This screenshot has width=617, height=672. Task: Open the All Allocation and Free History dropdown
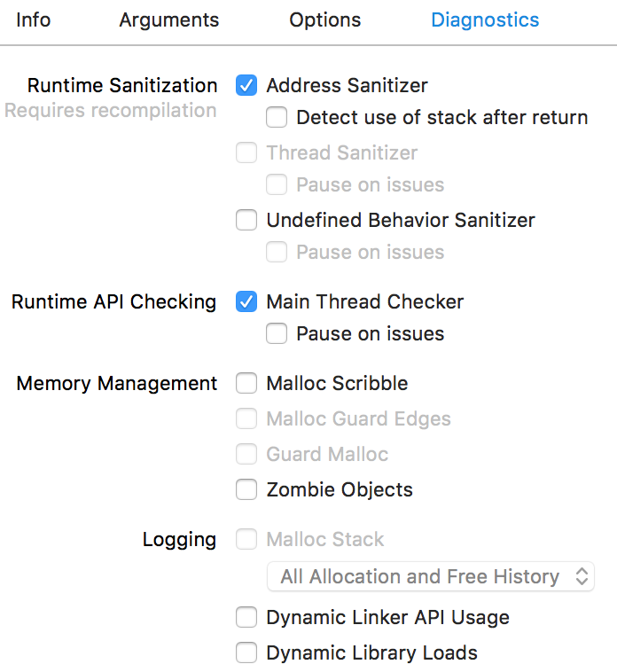pos(431,576)
